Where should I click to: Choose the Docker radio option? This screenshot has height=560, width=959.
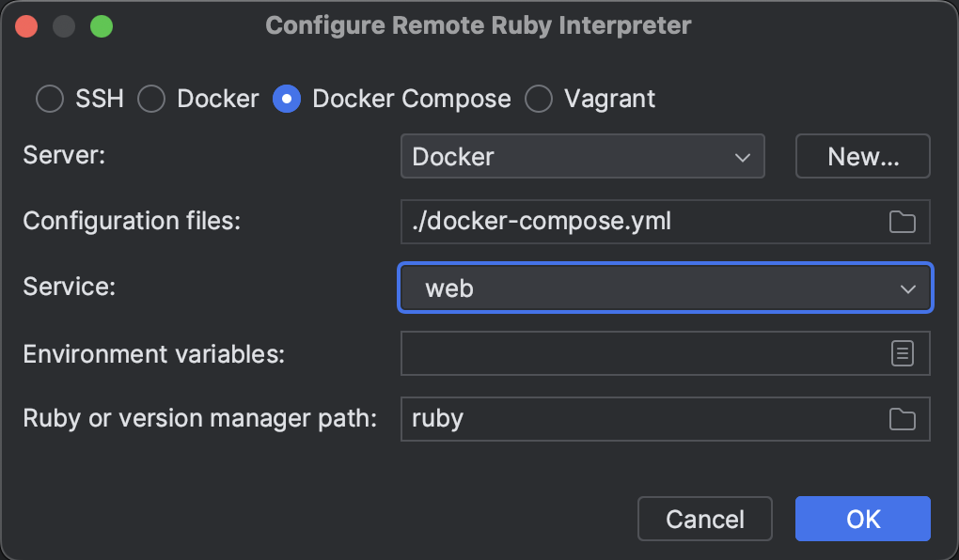[151, 99]
